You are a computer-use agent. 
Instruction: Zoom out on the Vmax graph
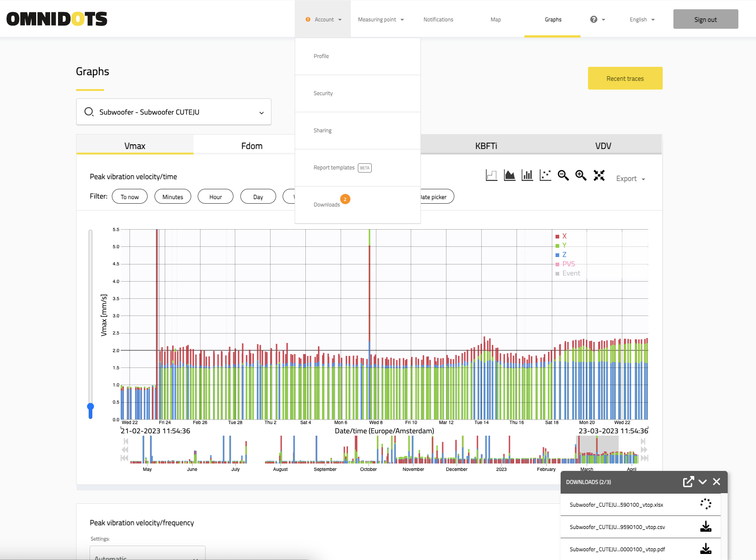pyautogui.click(x=563, y=175)
